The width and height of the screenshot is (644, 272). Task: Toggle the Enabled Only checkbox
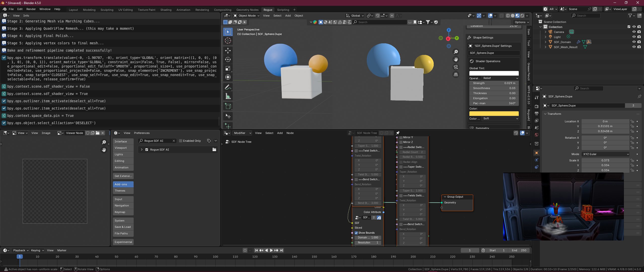coord(181,141)
